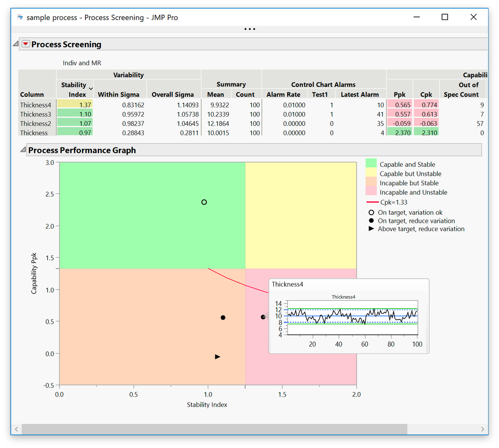
Task: Click the open circle legend marker
Action: pos(371,212)
